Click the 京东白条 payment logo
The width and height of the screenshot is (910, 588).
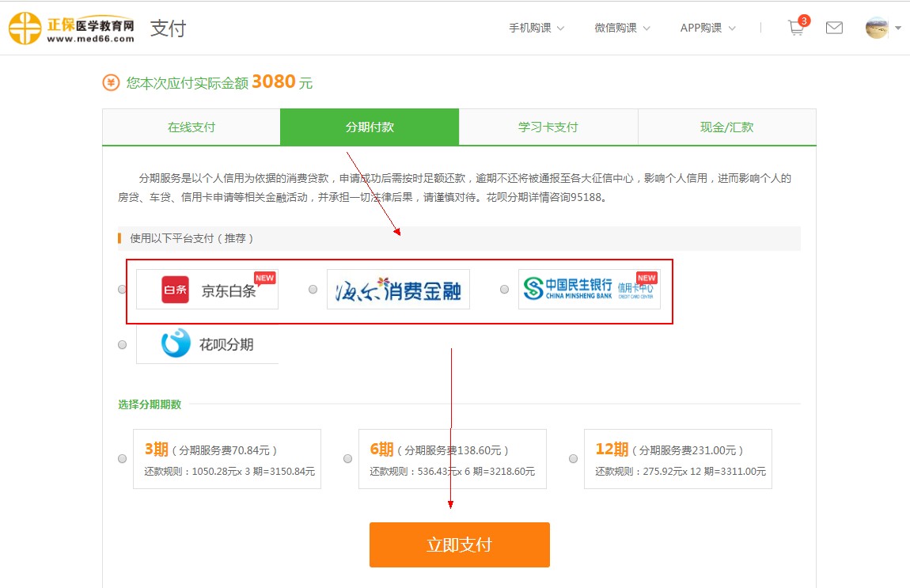(207, 290)
